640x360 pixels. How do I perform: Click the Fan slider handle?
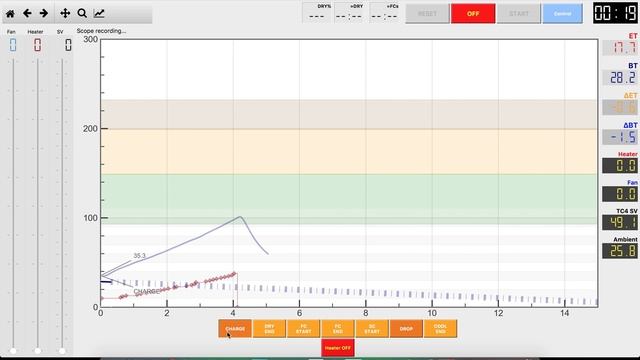pos(13,351)
